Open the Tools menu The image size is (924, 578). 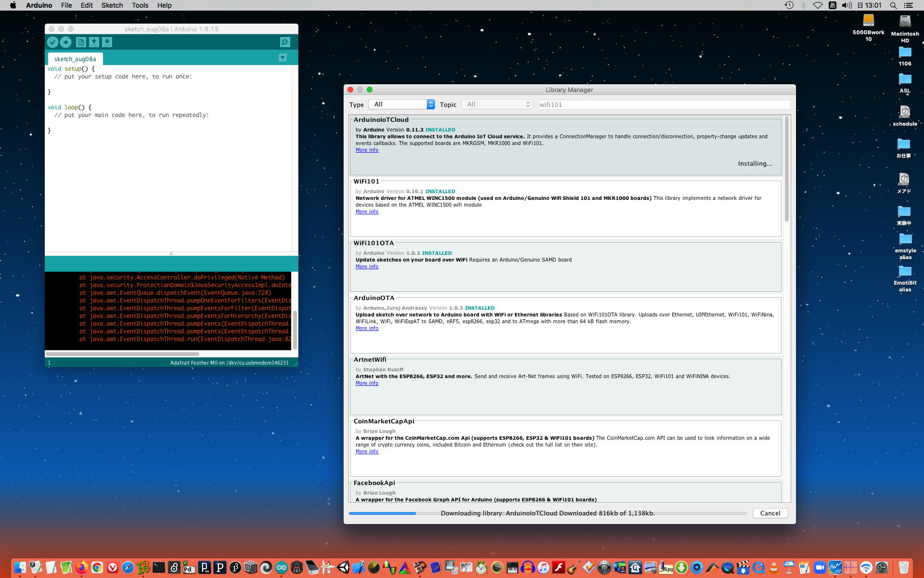click(140, 5)
